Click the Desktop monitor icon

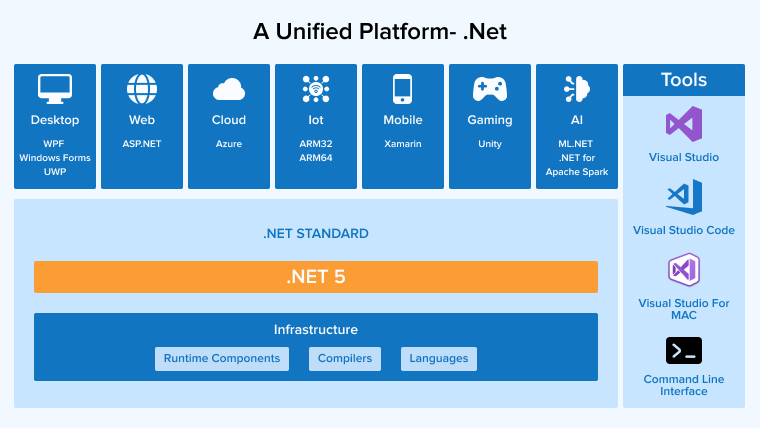(55, 89)
